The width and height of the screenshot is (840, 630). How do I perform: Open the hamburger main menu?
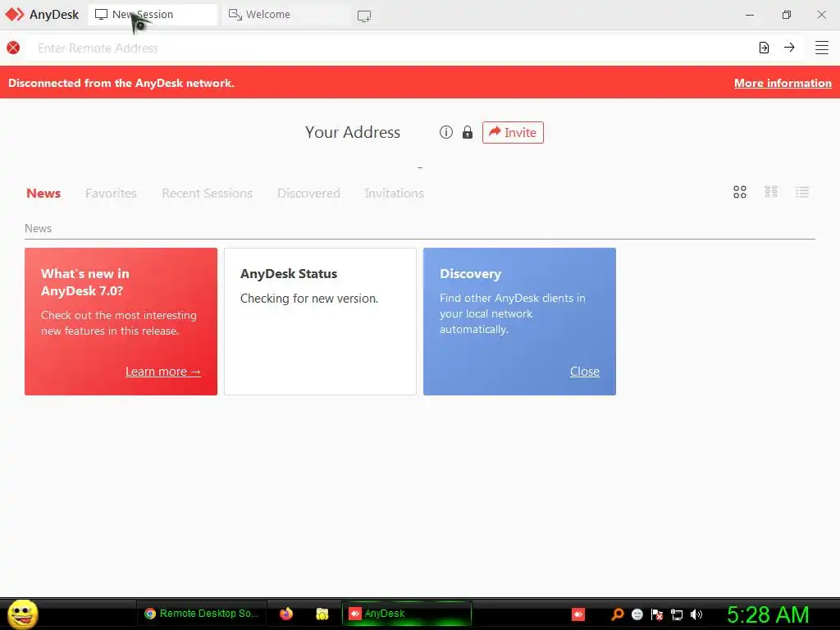tap(822, 48)
